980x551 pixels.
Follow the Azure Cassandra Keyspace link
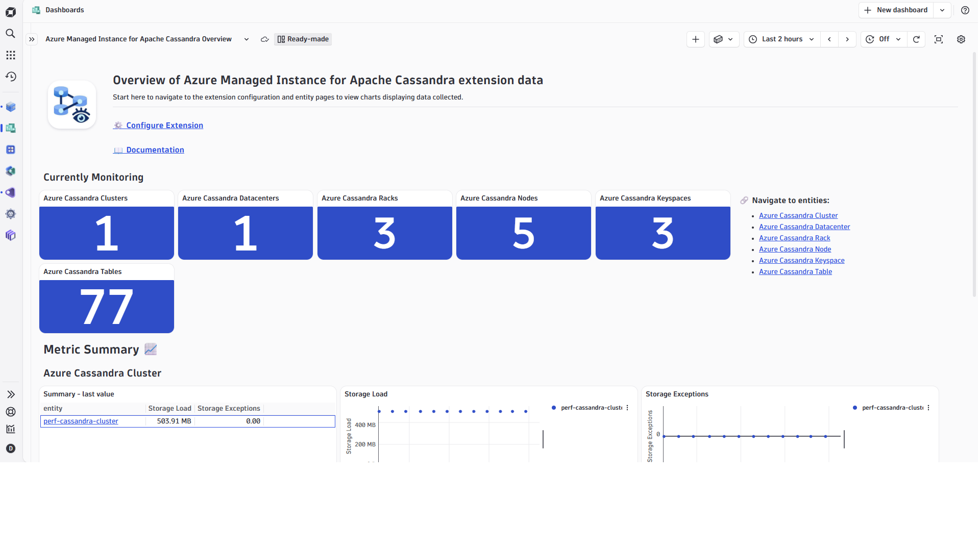tap(802, 261)
